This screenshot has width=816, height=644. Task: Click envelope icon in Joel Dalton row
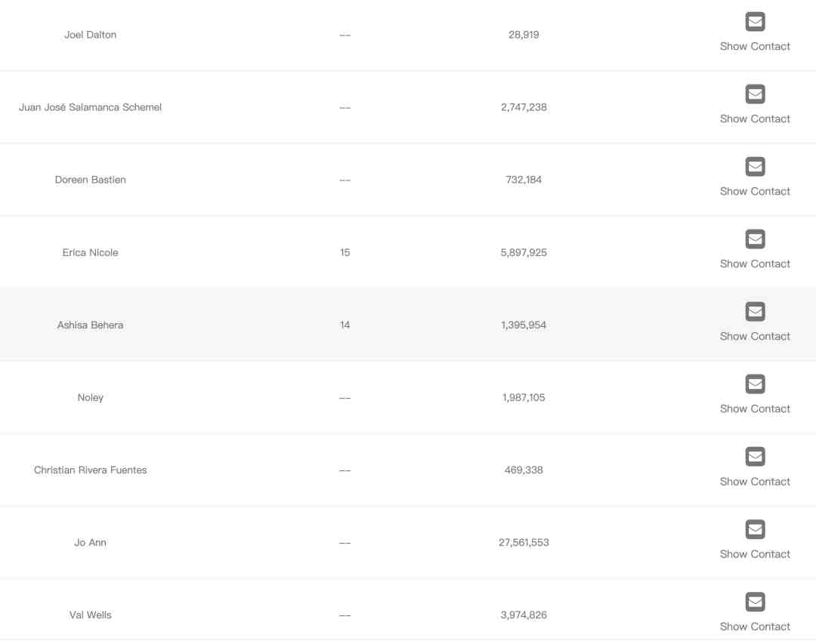(755, 22)
